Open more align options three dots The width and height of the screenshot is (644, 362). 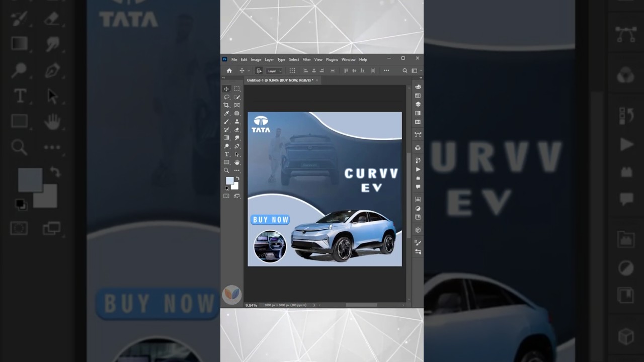click(x=386, y=70)
